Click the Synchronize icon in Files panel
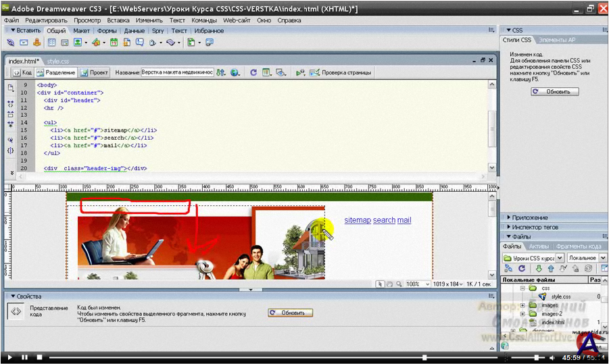The height and width of the screenshot is (364, 609). [589, 269]
